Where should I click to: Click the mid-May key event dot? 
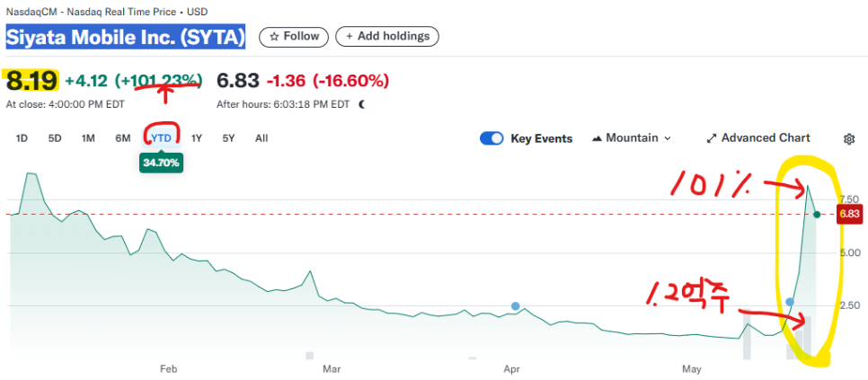tap(790, 302)
